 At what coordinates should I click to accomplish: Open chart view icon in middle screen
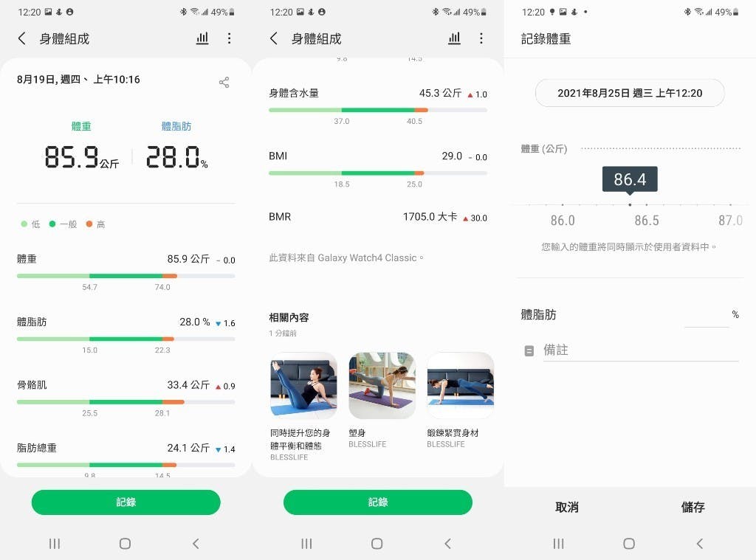[454, 38]
